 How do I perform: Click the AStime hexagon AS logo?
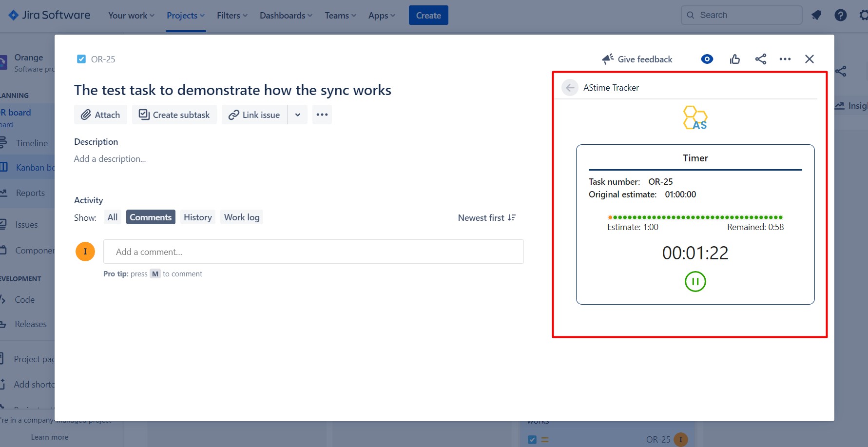[x=695, y=118]
